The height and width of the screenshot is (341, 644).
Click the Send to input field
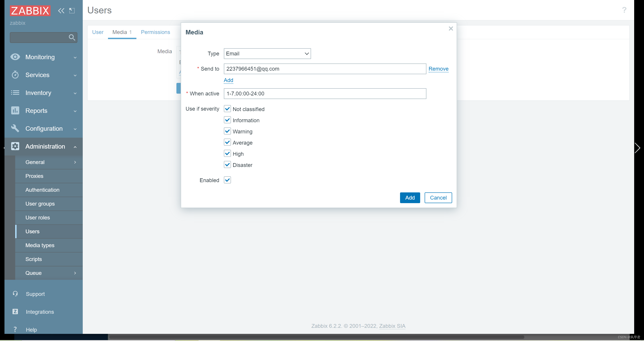[324, 69]
